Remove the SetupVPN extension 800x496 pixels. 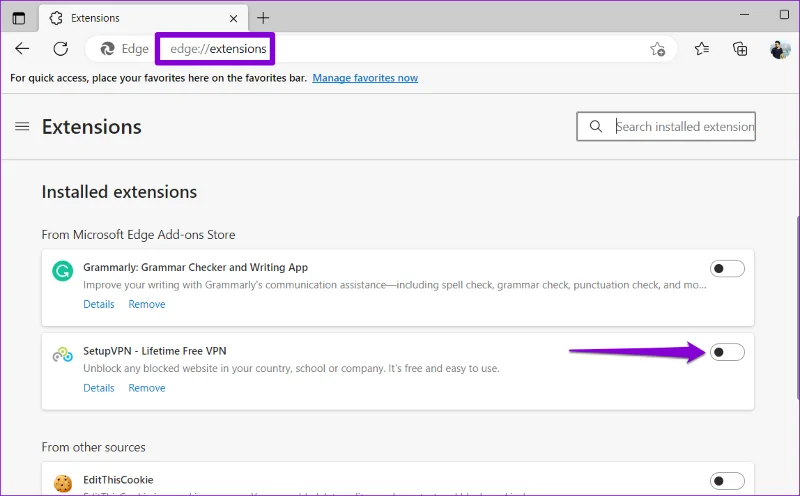tap(147, 388)
